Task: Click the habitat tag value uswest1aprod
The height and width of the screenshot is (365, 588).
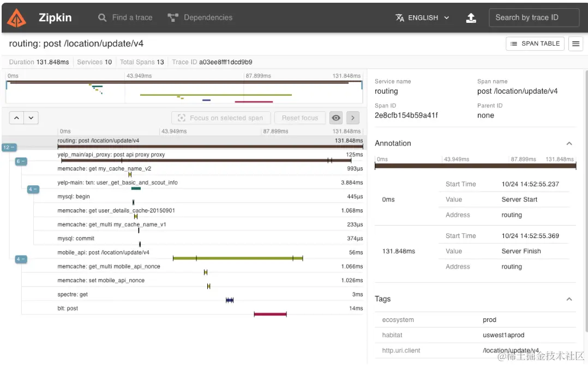Action: (503, 335)
